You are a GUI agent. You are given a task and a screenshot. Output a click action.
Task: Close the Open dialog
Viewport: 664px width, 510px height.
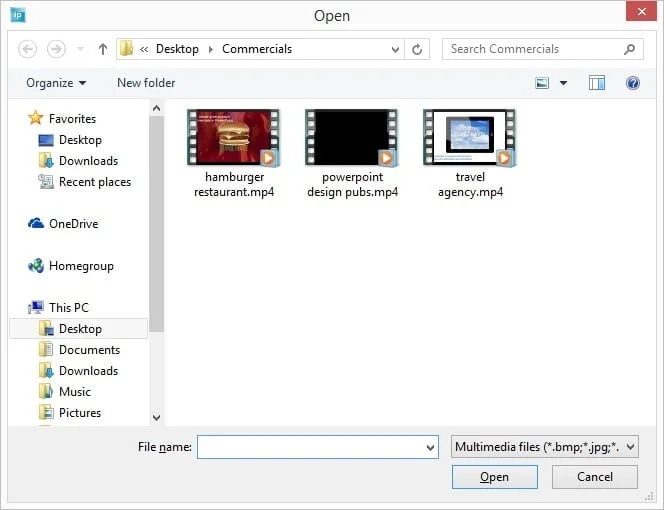641,11
